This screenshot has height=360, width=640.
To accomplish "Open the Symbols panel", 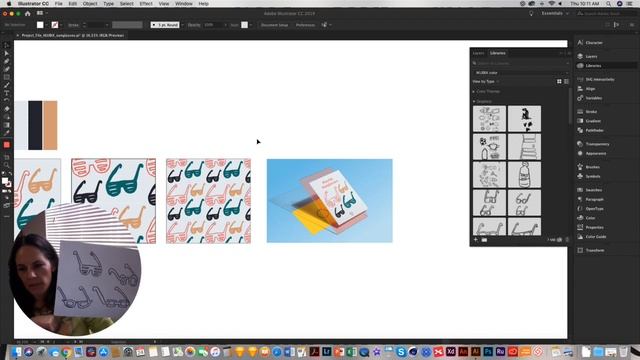I will point(589,176).
